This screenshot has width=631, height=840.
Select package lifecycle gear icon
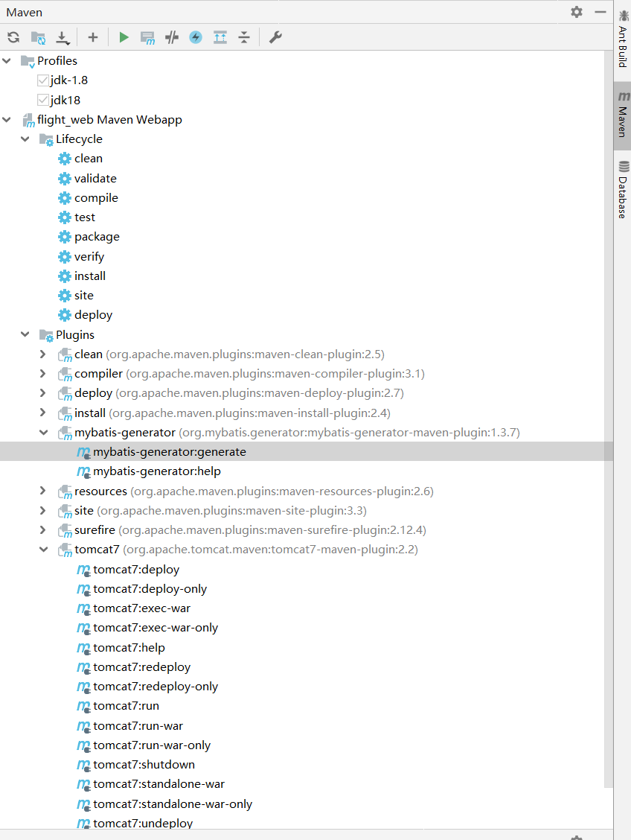tap(65, 237)
